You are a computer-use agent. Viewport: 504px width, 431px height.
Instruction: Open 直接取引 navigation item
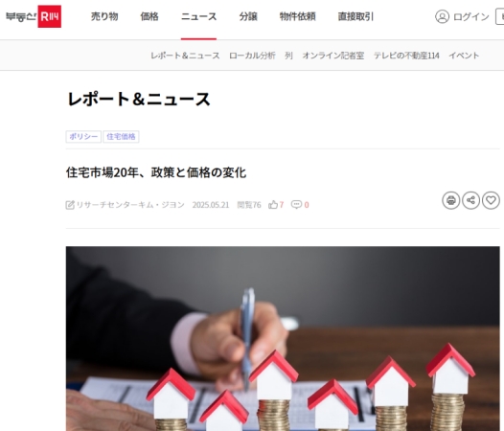355,16
